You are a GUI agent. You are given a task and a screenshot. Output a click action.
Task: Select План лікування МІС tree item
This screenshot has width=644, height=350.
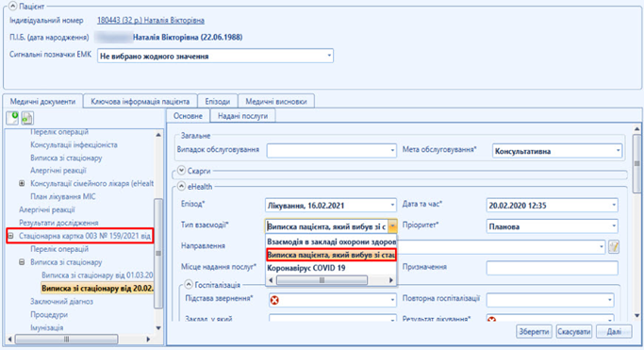63,196
